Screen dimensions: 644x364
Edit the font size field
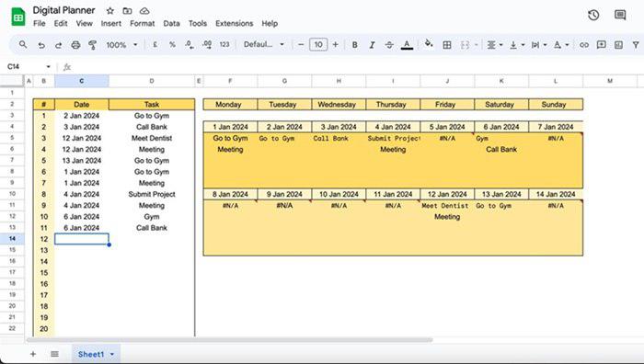(x=318, y=44)
